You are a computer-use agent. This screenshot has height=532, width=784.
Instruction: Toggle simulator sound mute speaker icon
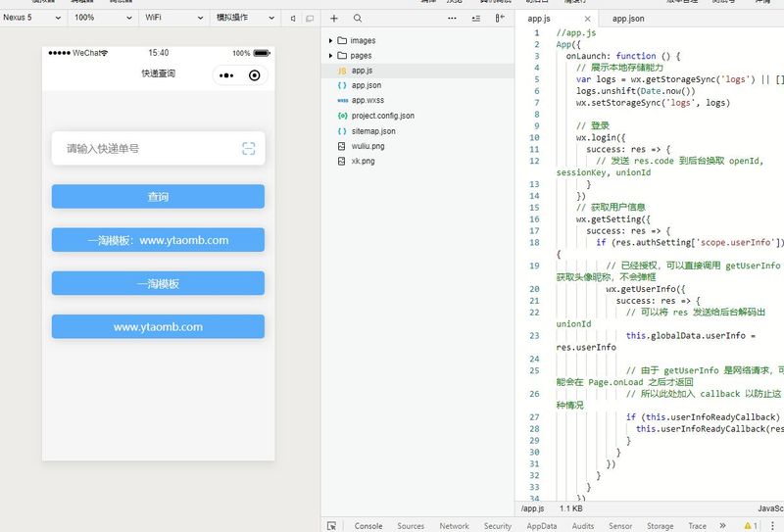click(x=293, y=19)
